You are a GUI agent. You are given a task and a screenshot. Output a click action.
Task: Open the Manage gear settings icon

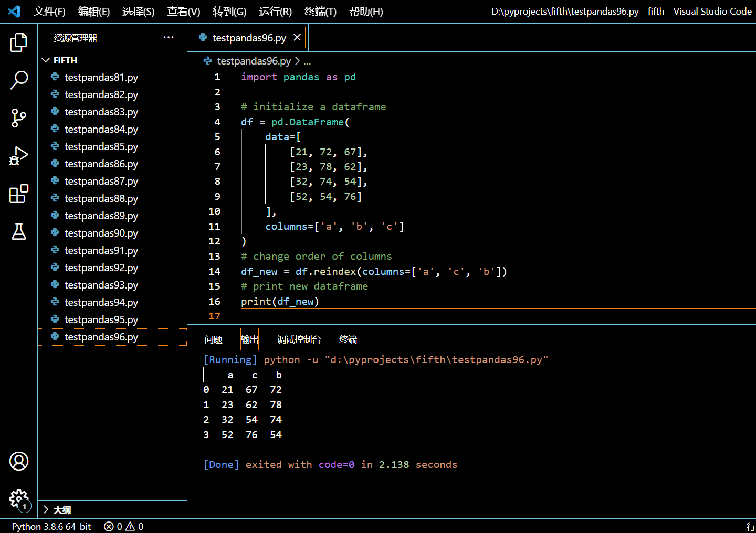tap(18, 499)
